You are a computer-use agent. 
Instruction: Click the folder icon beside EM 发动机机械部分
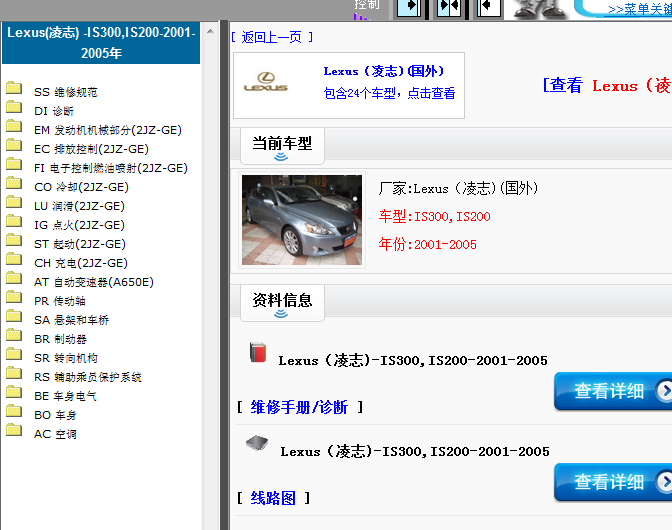pyautogui.click(x=14, y=126)
